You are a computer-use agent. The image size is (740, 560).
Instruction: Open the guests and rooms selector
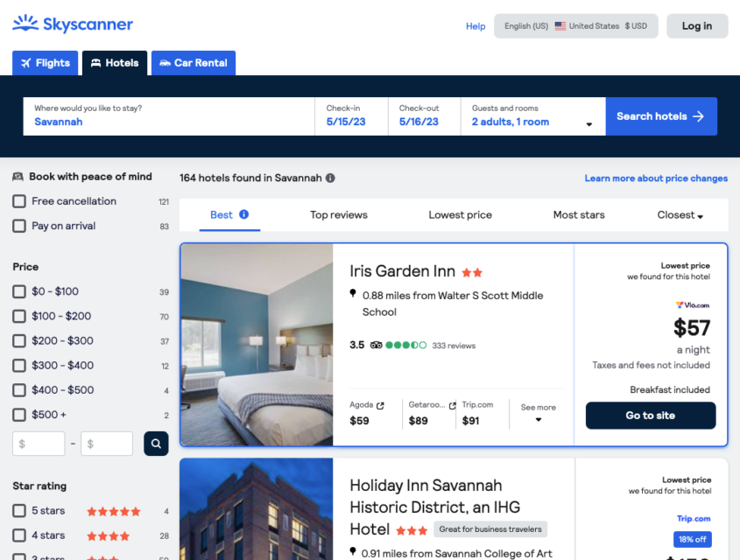click(532, 115)
